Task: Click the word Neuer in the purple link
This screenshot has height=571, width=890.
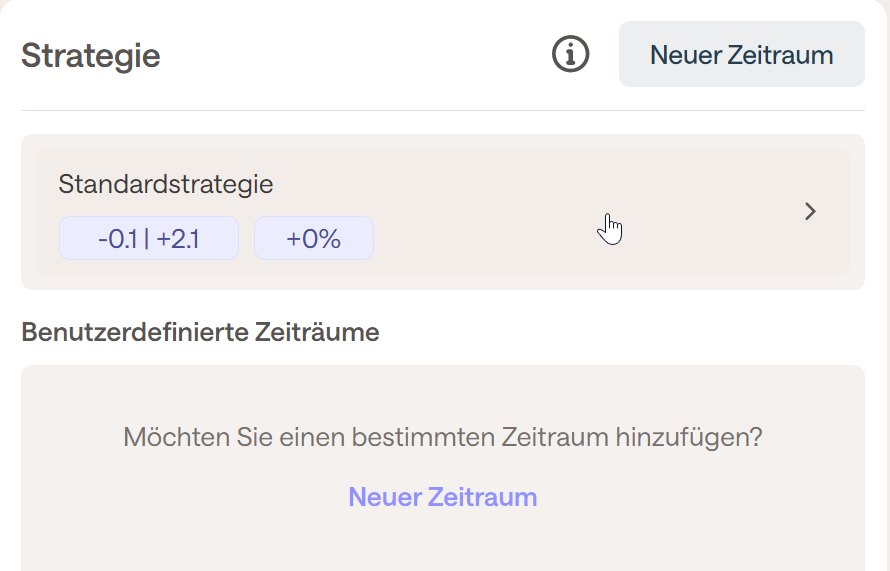Action: (x=384, y=497)
